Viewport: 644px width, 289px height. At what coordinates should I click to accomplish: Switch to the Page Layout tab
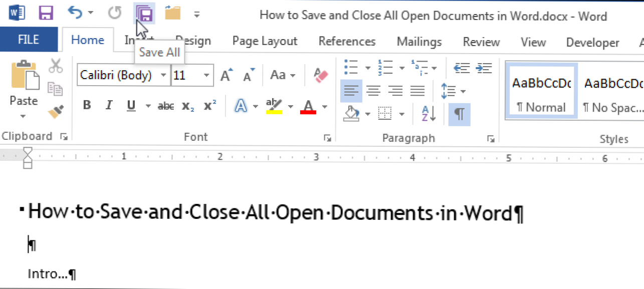point(265,41)
